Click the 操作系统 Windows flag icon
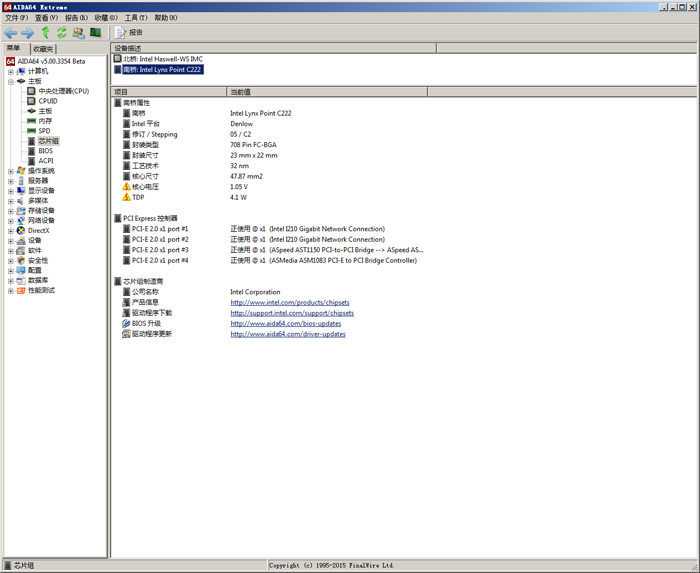 coord(21,171)
